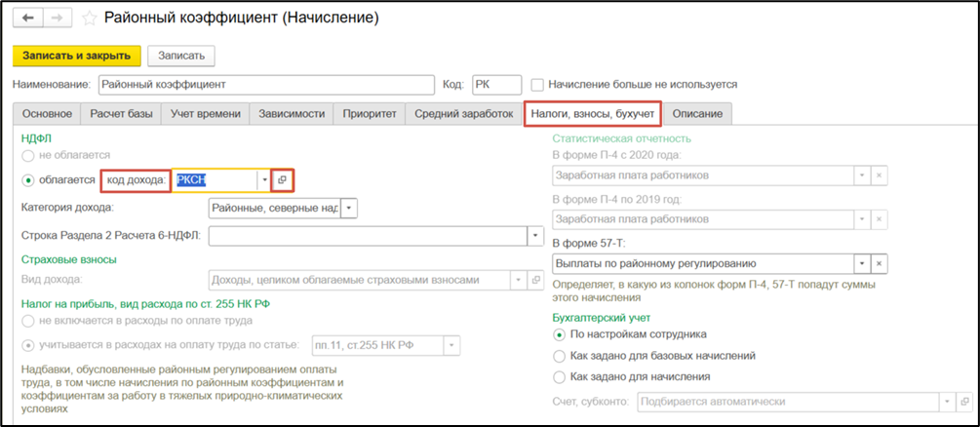Click the Записать button
This screenshot has width=980, height=427.
181,56
